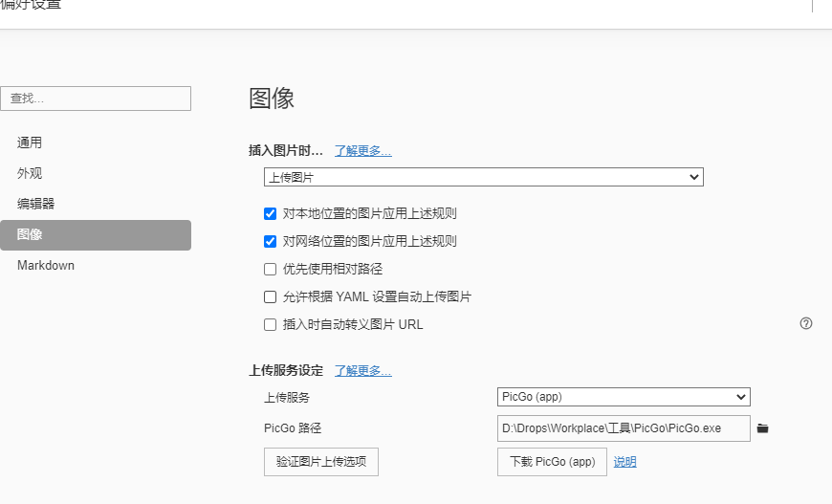Click the help question mark icon
This screenshot has width=832, height=504.
806,323
